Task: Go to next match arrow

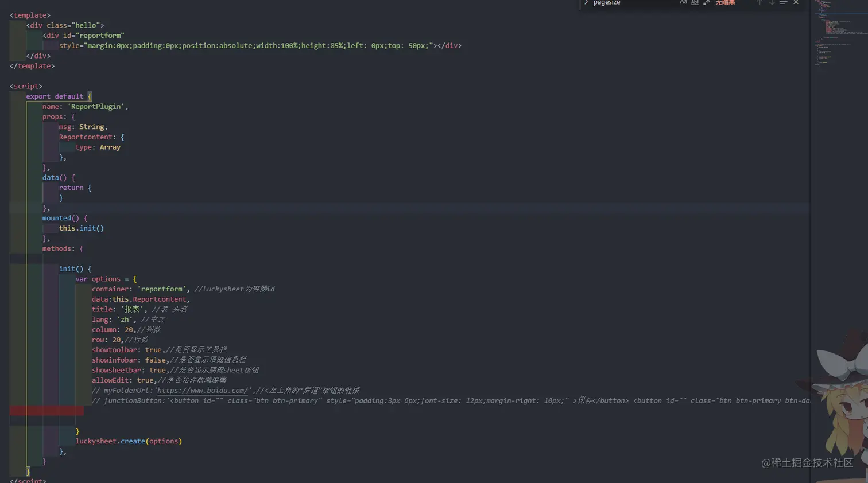Action: click(x=772, y=2)
